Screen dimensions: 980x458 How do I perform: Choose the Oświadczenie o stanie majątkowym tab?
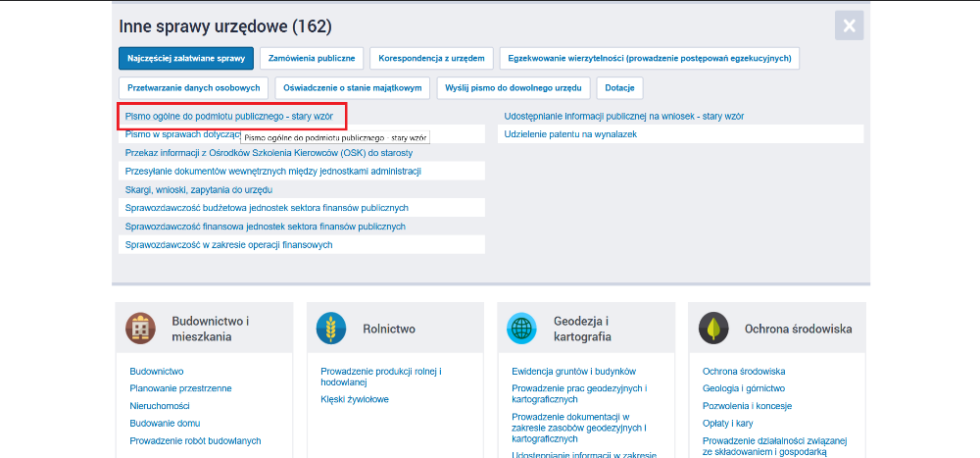(352, 87)
